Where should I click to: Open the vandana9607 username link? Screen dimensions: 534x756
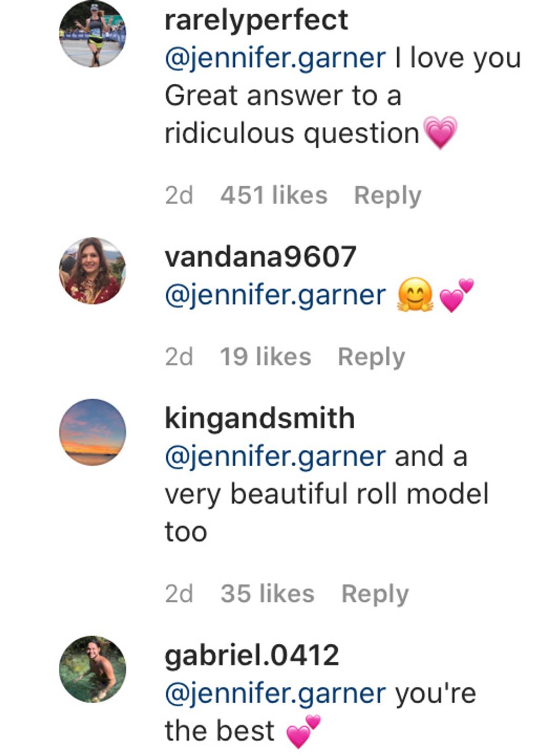pos(260,257)
